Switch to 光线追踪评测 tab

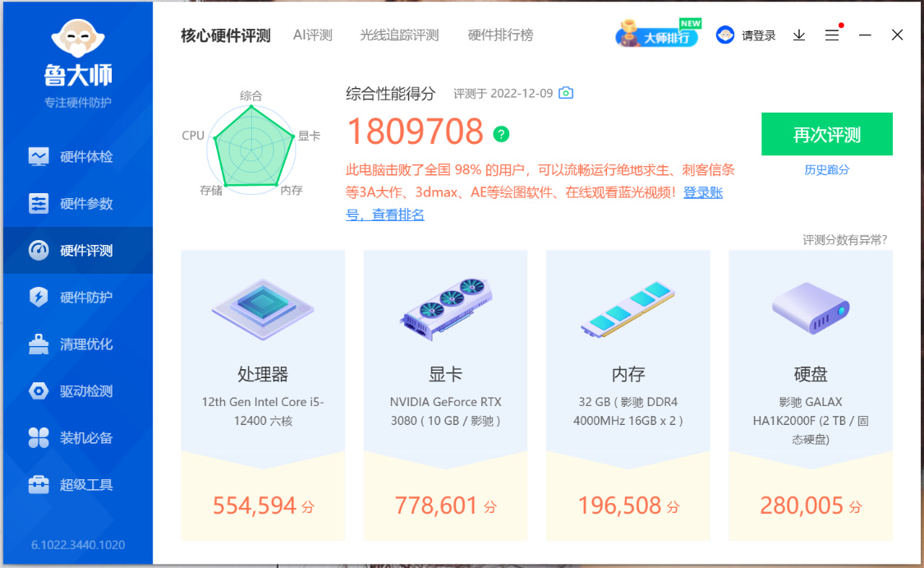click(x=399, y=35)
